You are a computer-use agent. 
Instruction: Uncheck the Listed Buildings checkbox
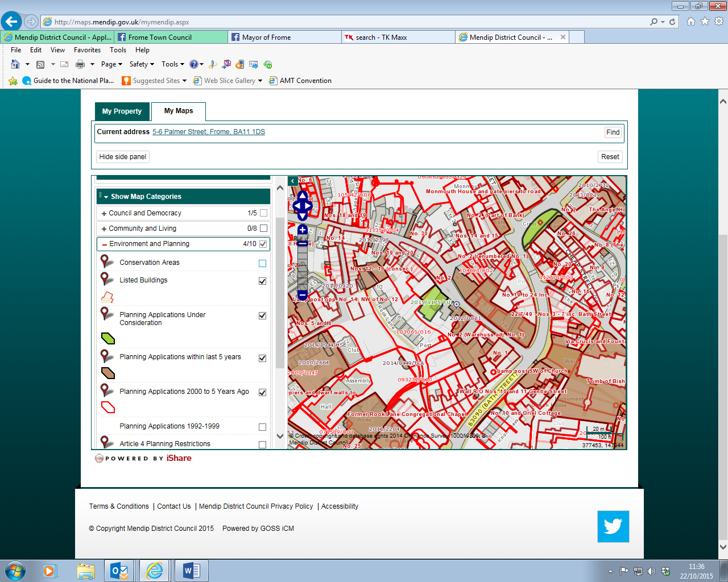tap(262, 281)
